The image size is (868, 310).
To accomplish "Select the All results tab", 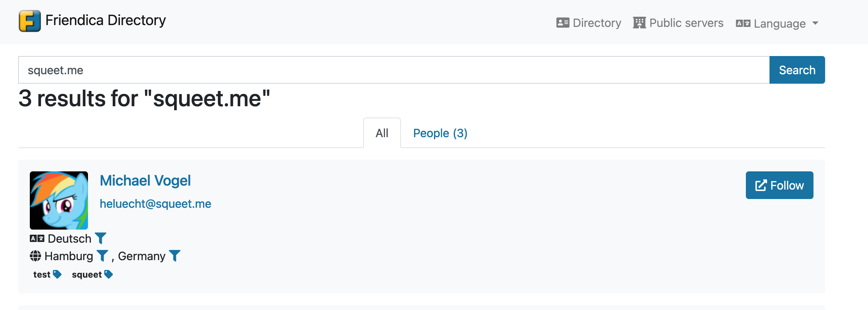I will point(382,133).
